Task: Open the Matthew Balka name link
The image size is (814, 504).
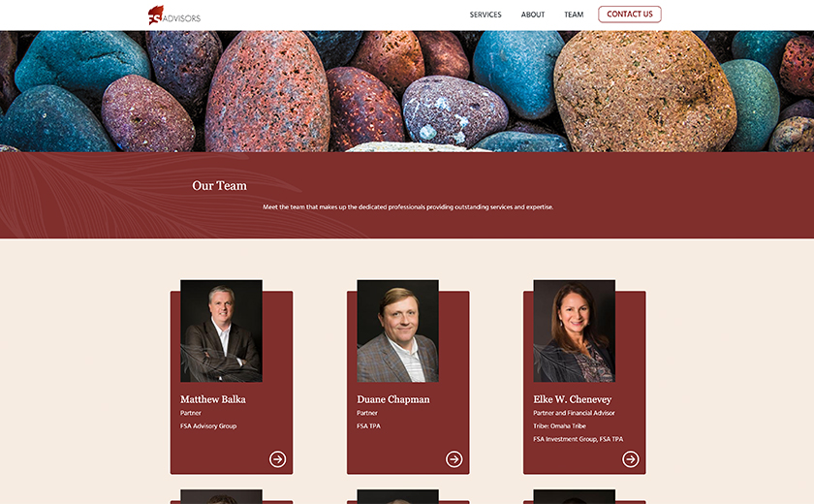Action: coord(213,399)
